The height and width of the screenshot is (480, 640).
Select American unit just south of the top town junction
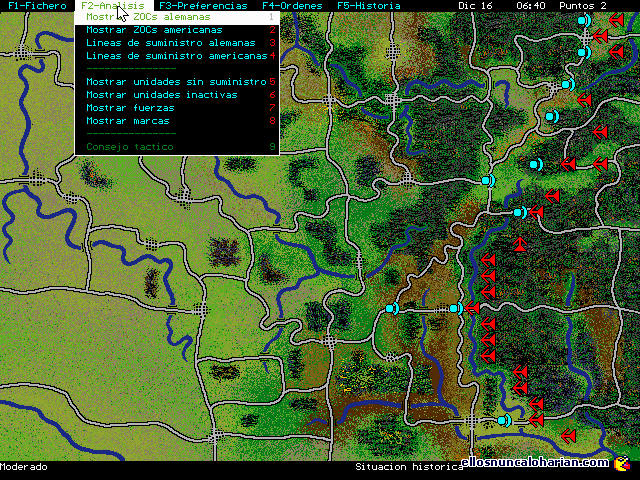(x=584, y=52)
